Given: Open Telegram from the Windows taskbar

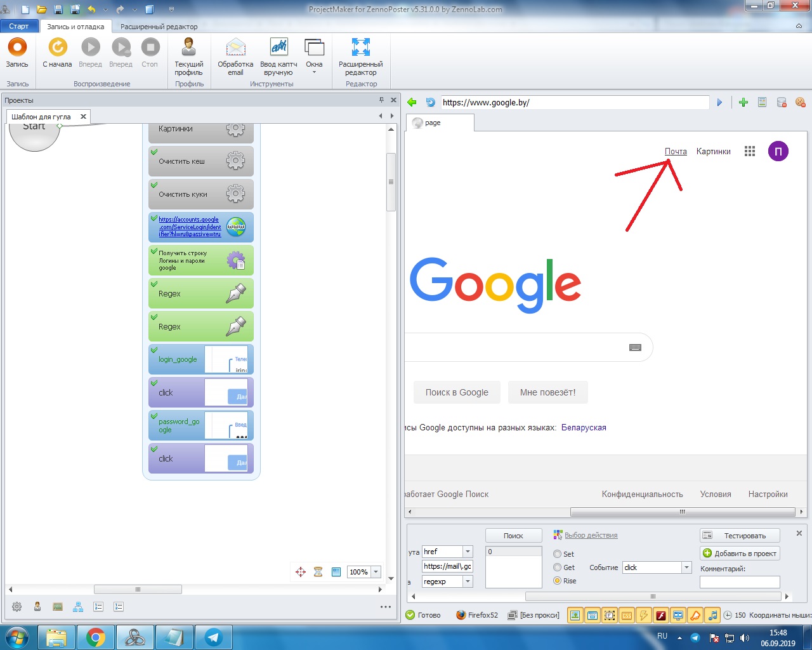Looking at the screenshot, I should (x=213, y=637).
